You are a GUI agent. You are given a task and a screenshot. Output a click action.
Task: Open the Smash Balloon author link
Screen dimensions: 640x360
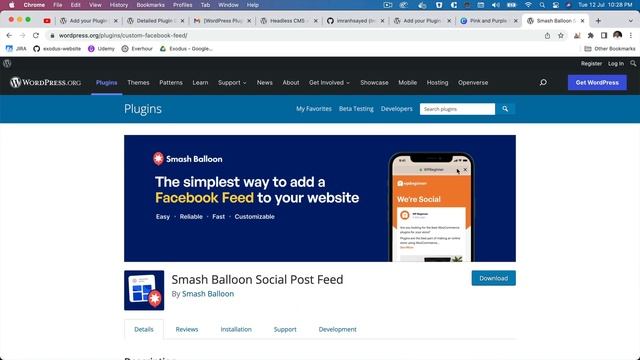pyautogui.click(x=208, y=294)
